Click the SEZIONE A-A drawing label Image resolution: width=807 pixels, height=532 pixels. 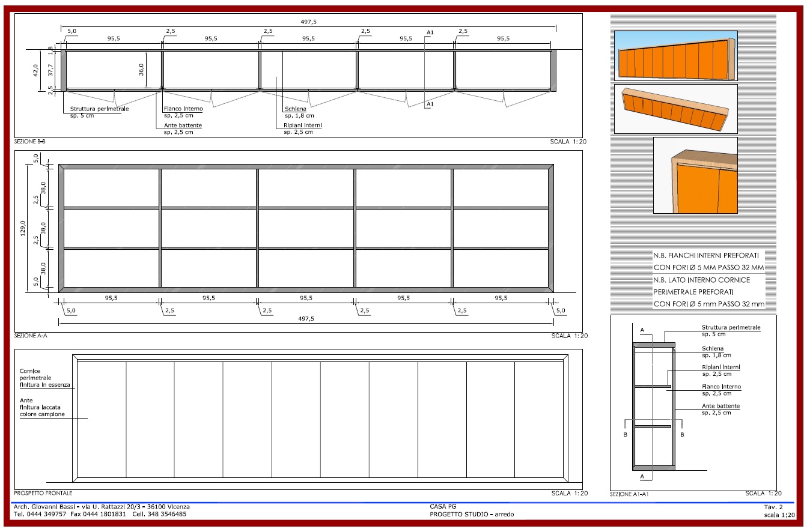[x=31, y=336]
